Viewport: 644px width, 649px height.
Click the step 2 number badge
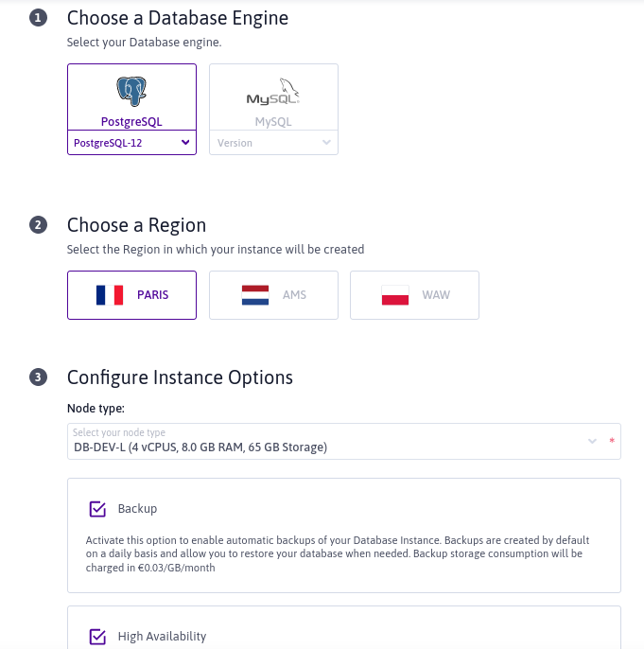coord(38,225)
